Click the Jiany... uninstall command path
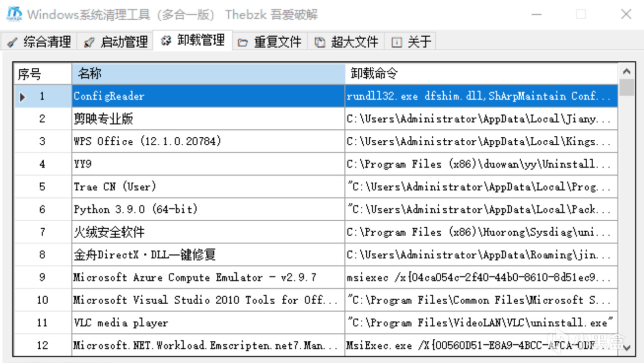Viewport: 644px width, 363px height. 481,119
